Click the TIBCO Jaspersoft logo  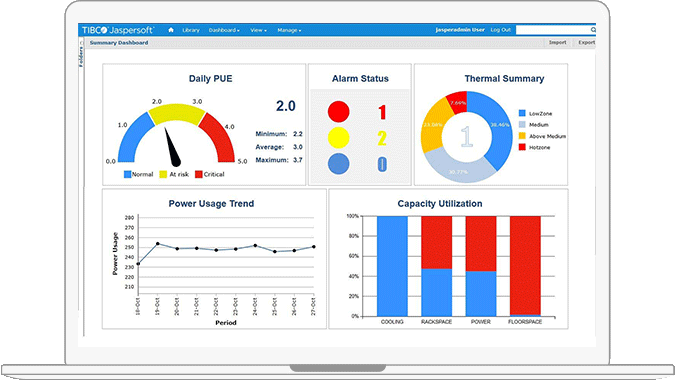[118, 30]
